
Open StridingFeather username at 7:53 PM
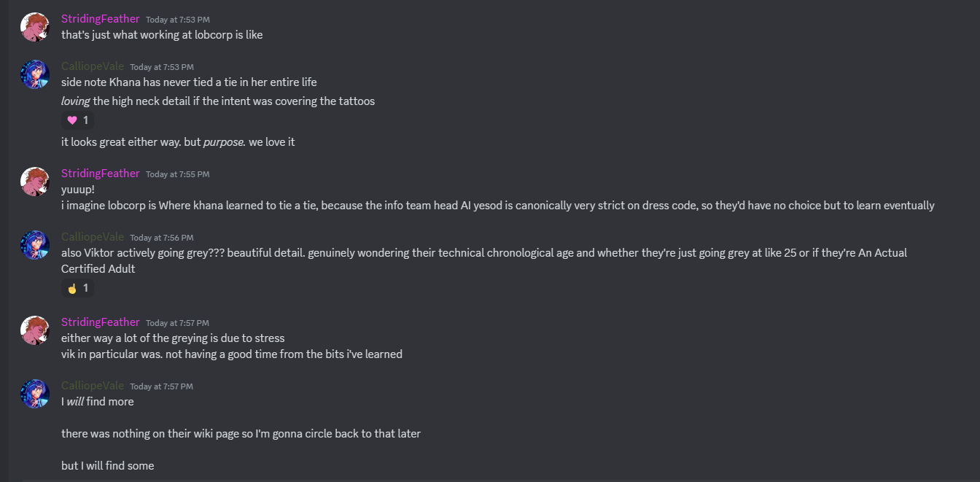pos(100,19)
